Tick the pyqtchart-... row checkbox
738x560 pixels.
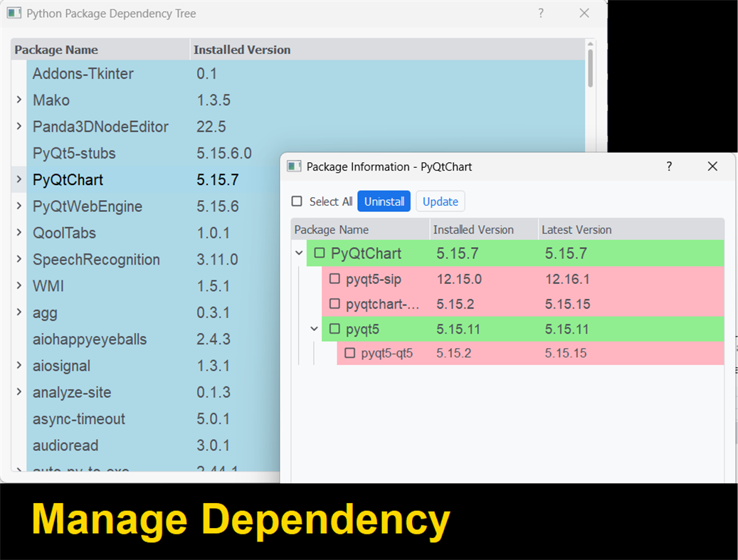coord(334,304)
